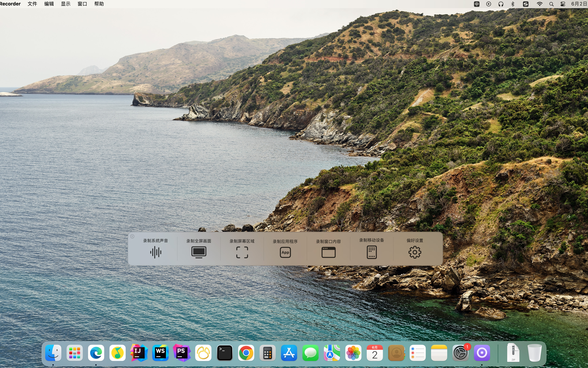Open the 编辑 menu
The image size is (588, 368).
coord(49,4)
